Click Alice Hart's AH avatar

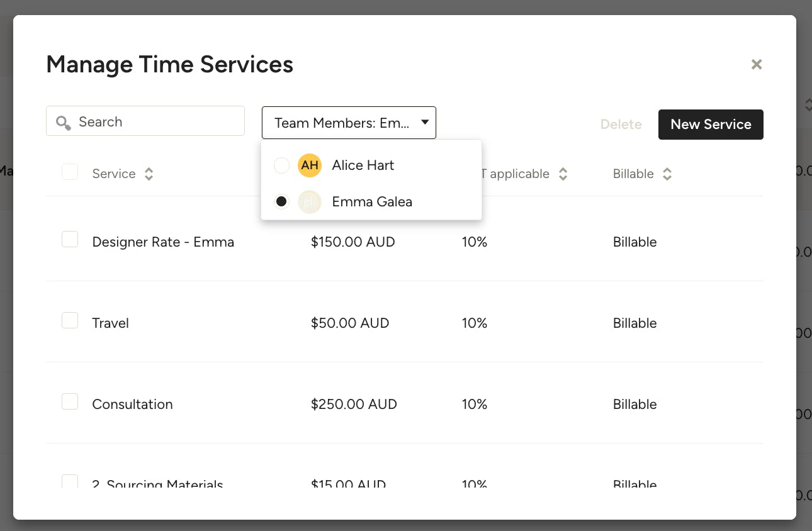tap(309, 165)
